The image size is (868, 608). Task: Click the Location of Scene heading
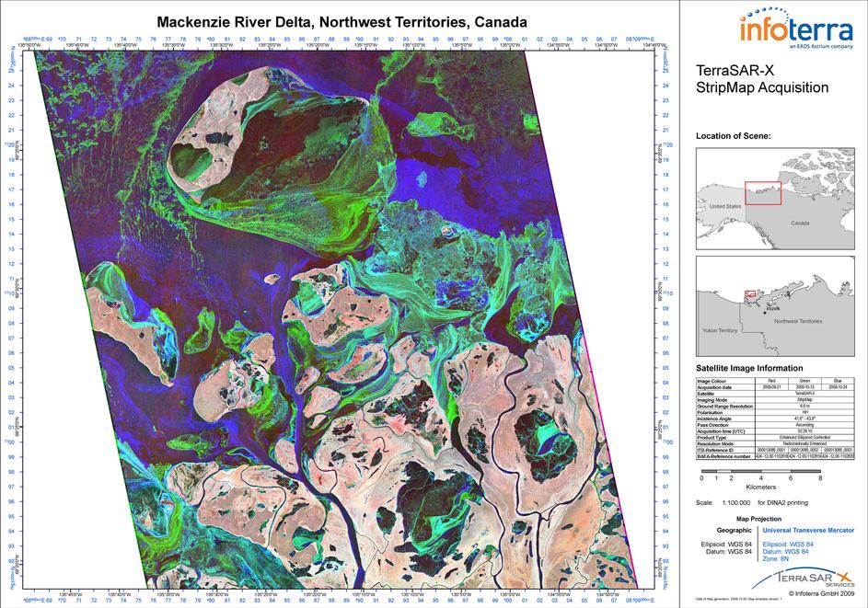733,136
